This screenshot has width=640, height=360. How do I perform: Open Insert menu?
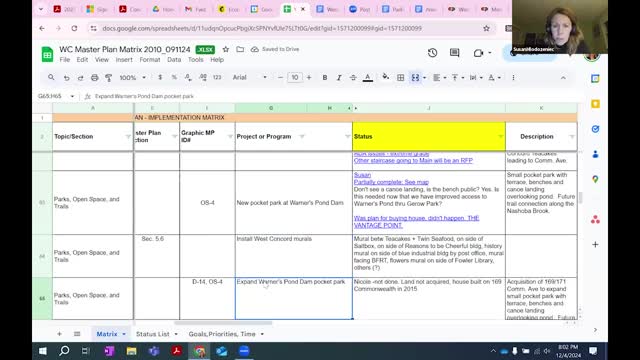[x=124, y=60]
